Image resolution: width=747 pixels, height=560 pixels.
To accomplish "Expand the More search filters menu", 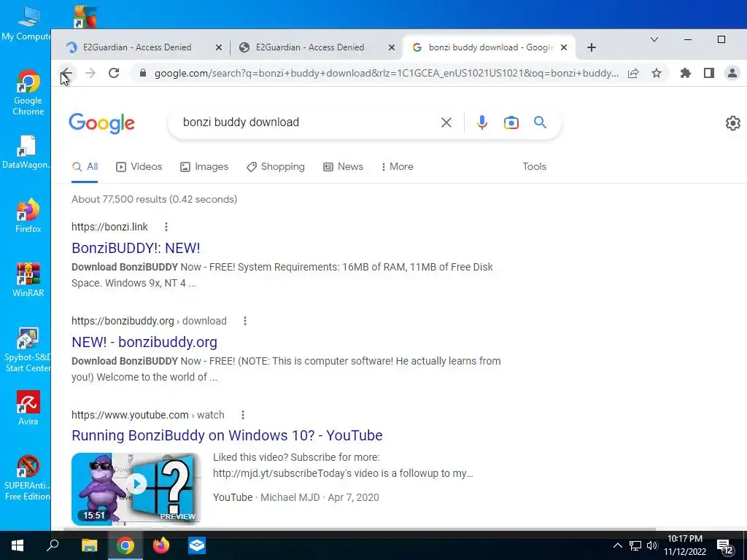I will click(x=398, y=167).
